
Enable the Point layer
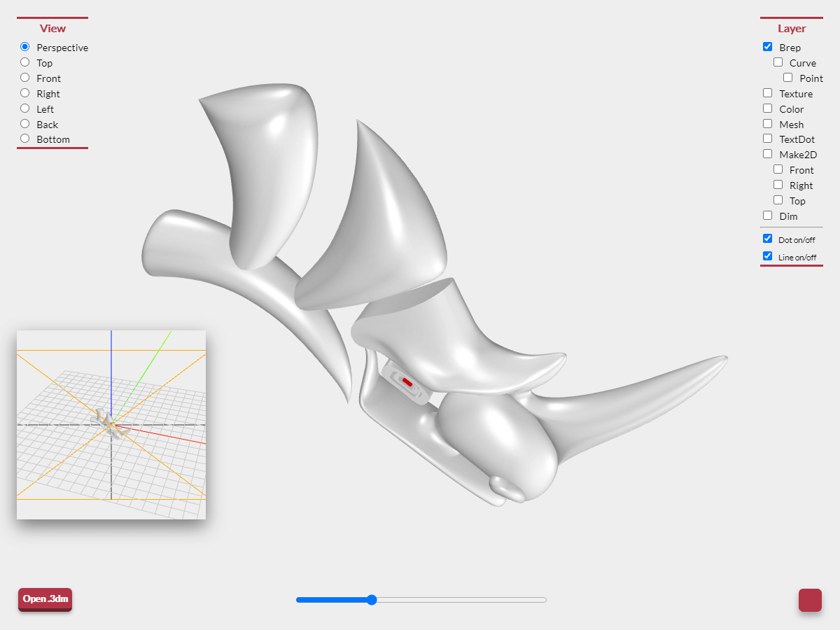pos(788,77)
